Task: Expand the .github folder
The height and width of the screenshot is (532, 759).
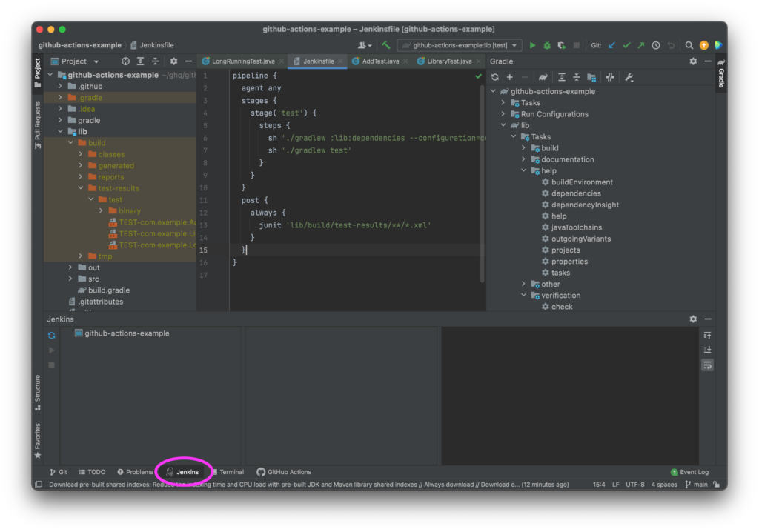Action: click(60, 86)
